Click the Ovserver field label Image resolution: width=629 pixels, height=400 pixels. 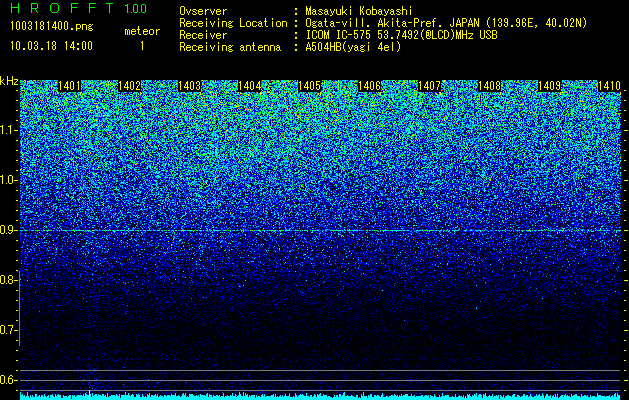(x=203, y=11)
